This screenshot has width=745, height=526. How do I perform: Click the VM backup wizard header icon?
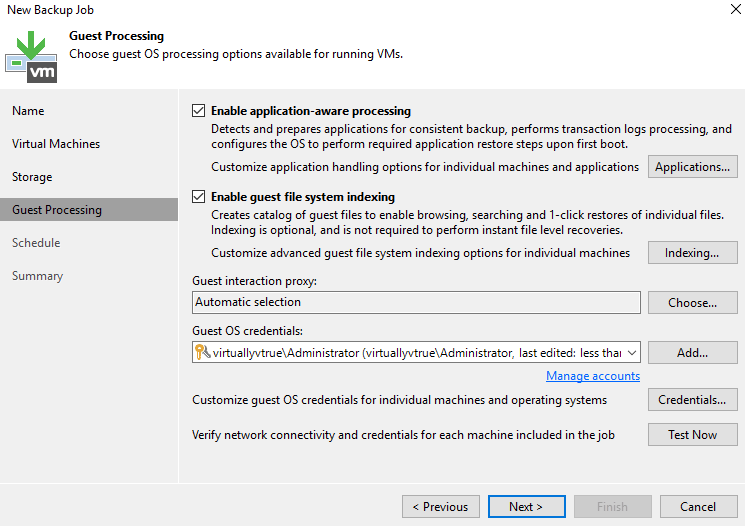[x=32, y=56]
